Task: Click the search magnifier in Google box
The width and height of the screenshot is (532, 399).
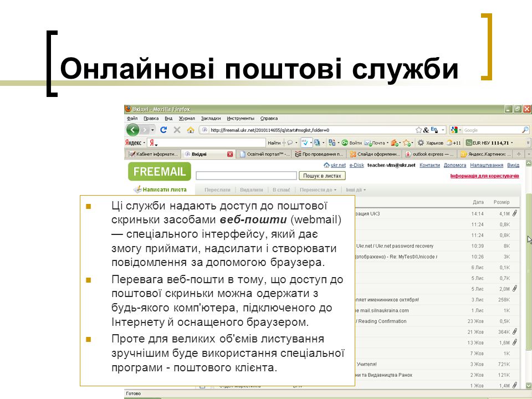Action: click(525, 130)
